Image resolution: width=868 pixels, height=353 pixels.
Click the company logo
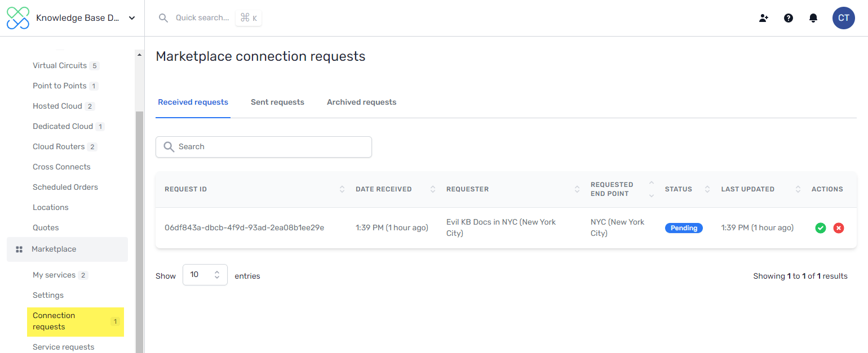18,18
